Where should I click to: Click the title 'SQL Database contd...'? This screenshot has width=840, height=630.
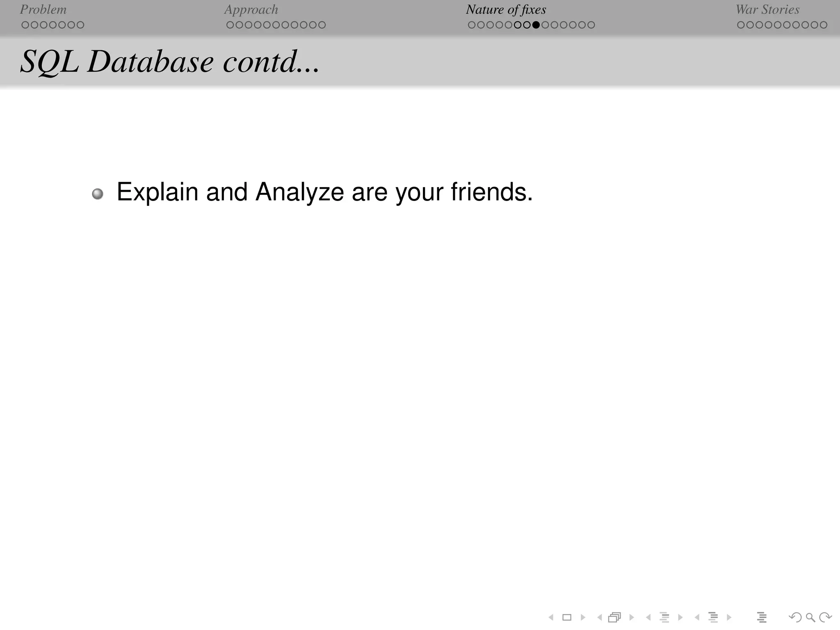coord(170,62)
